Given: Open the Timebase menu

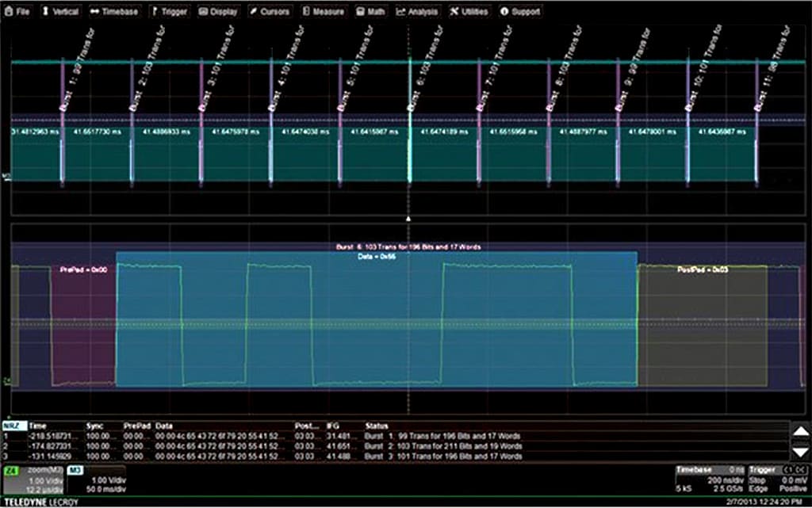Looking at the screenshot, I should [114, 11].
